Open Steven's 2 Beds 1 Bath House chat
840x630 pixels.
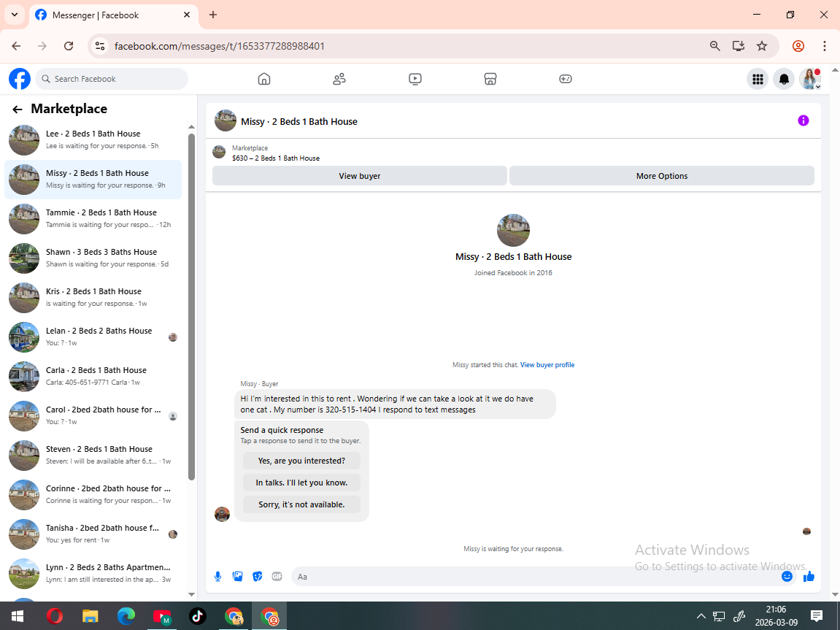tap(93, 455)
